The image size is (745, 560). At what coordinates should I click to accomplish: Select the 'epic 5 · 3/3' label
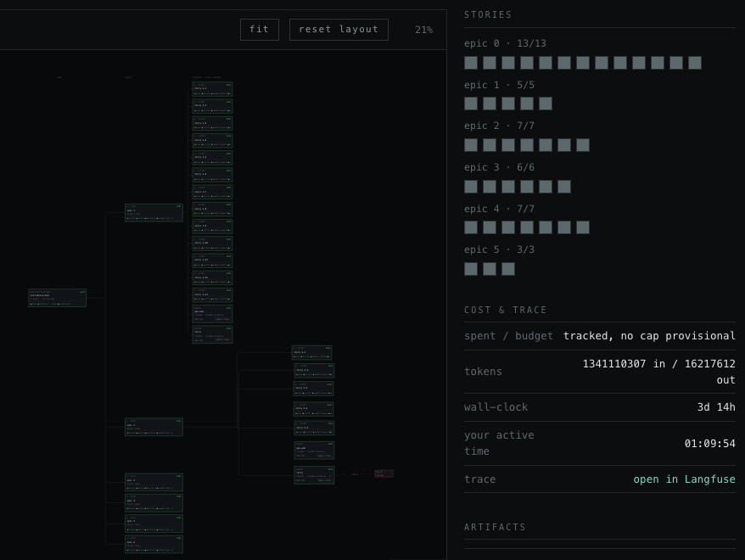click(500, 249)
